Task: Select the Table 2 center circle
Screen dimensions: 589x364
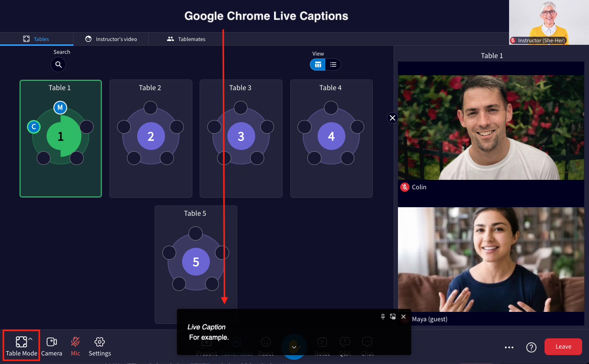Action: pos(151,136)
